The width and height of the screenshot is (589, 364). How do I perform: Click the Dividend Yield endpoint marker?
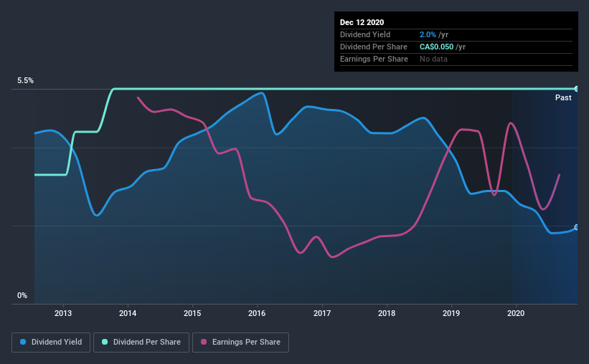577,227
